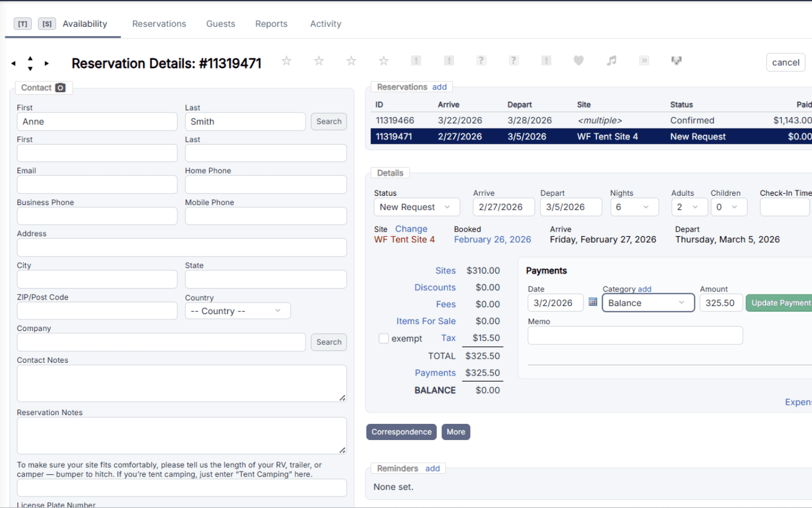Click the first star rating icon
Viewport: 812px width, 508px height.
286,60
